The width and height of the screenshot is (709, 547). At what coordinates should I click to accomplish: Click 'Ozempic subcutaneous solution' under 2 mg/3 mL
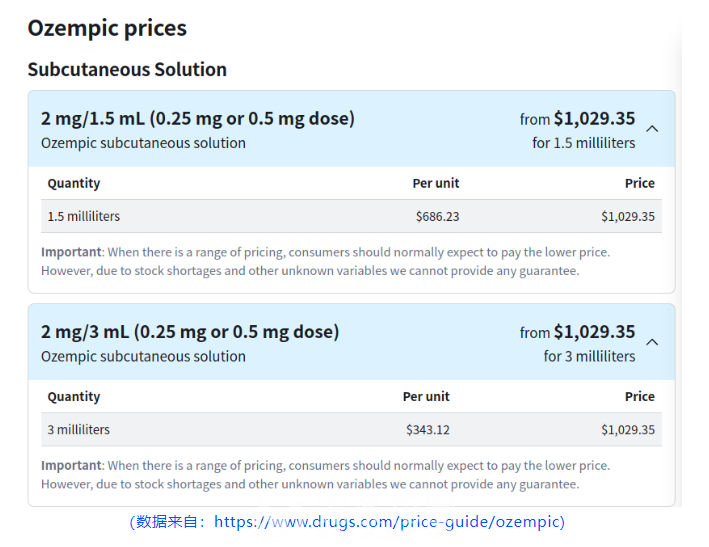pos(143,356)
